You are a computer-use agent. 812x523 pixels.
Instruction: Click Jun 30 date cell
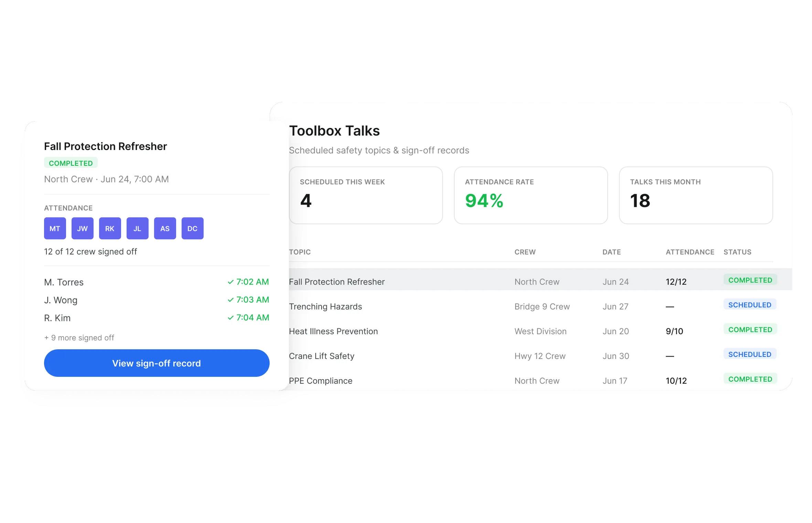[616, 356]
